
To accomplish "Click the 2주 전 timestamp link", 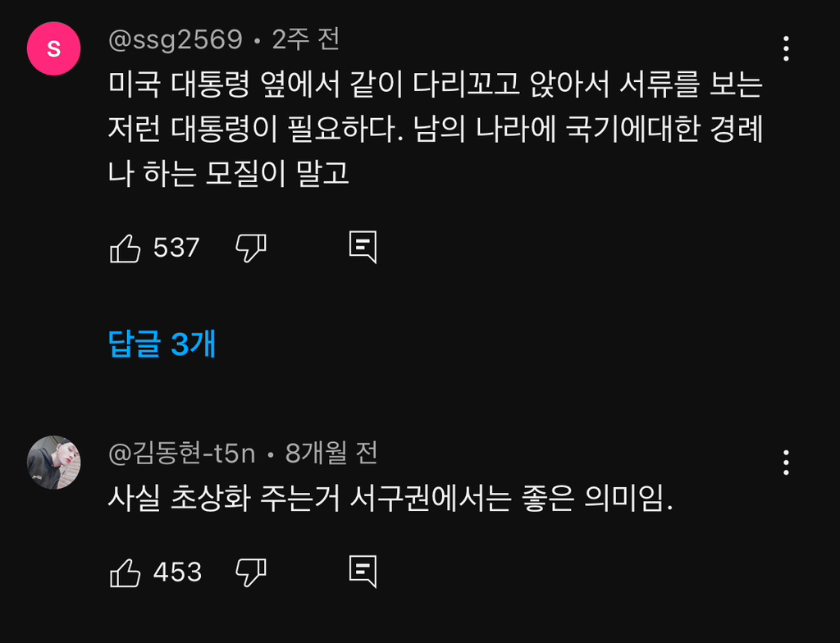I will click(x=304, y=39).
